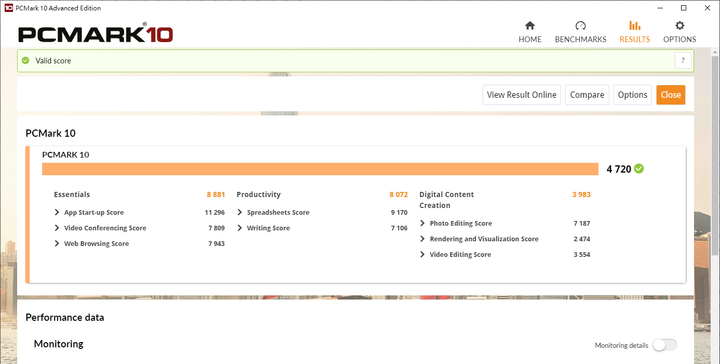Toggle the Monitoring details switch

665,345
